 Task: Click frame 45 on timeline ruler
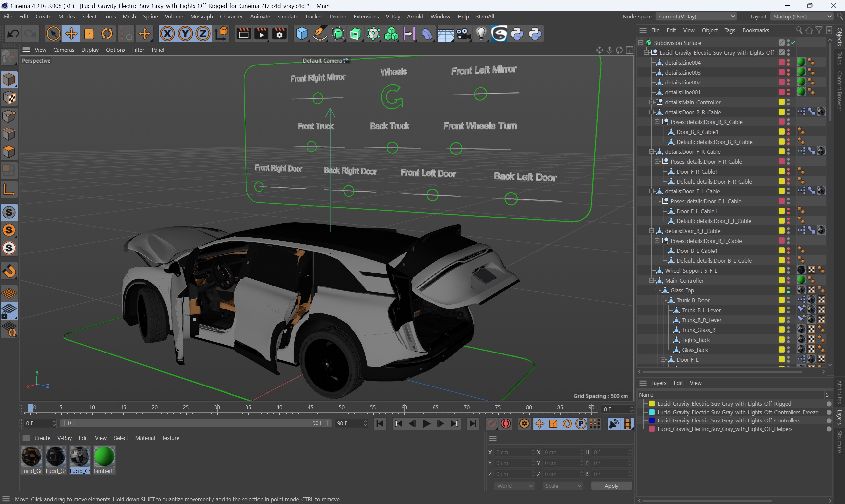coord(310,408)
